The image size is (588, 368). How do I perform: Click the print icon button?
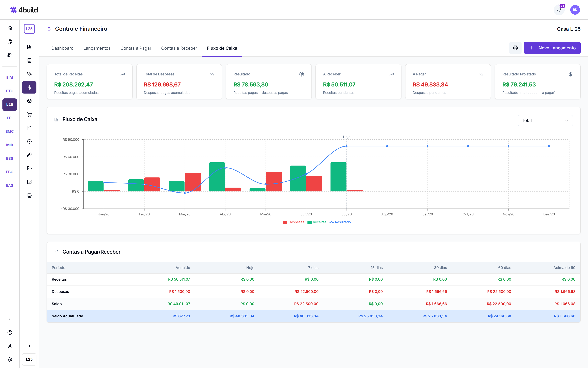click(x=515, y=48)
